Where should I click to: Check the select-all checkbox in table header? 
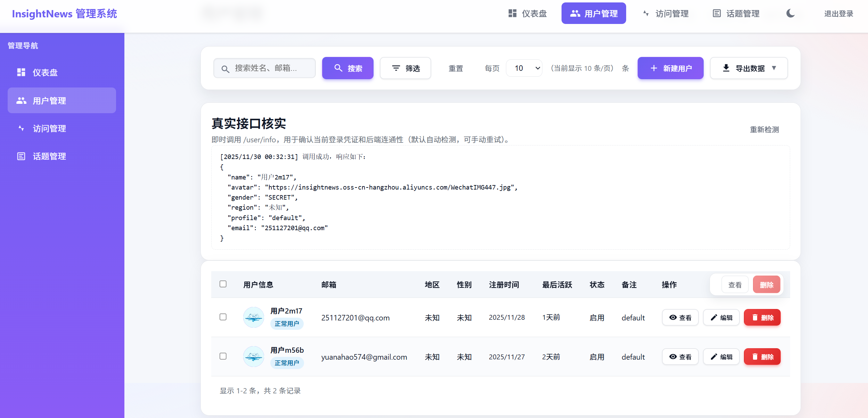click(223, 284)
